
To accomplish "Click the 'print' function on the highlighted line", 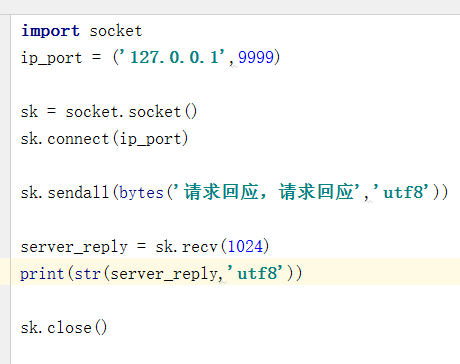I will (42, 274).
